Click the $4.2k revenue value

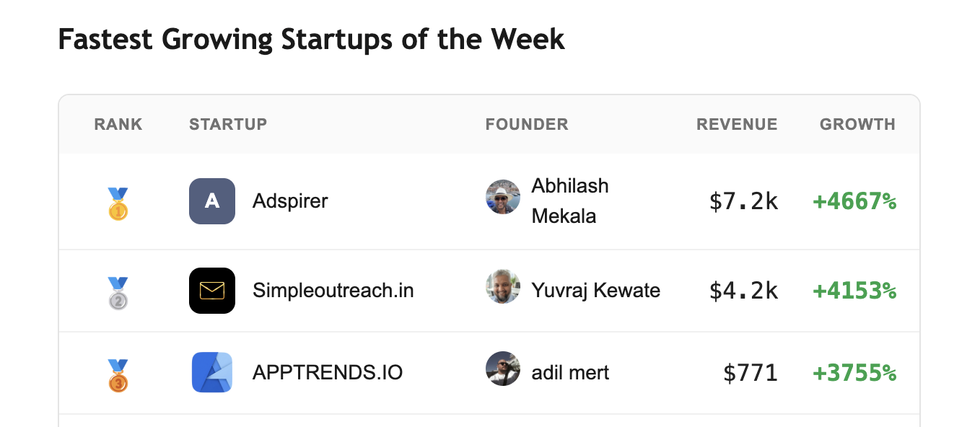tap(743, 291)
